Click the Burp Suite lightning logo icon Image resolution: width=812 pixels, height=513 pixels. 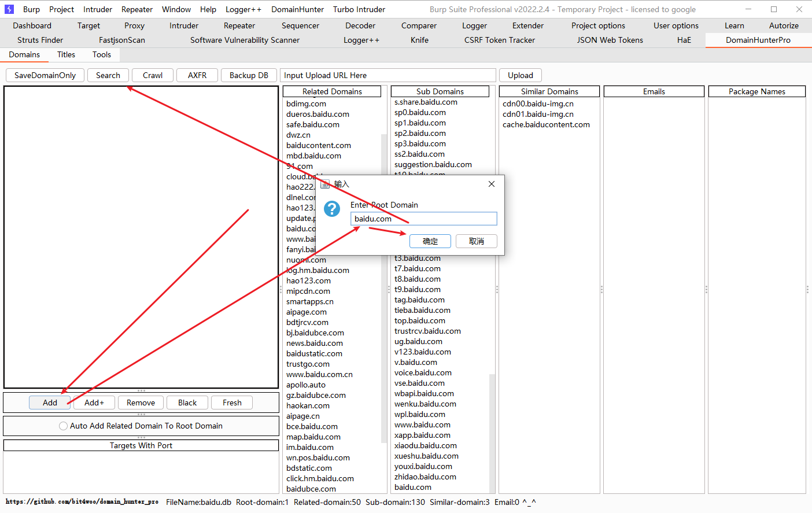9,9
